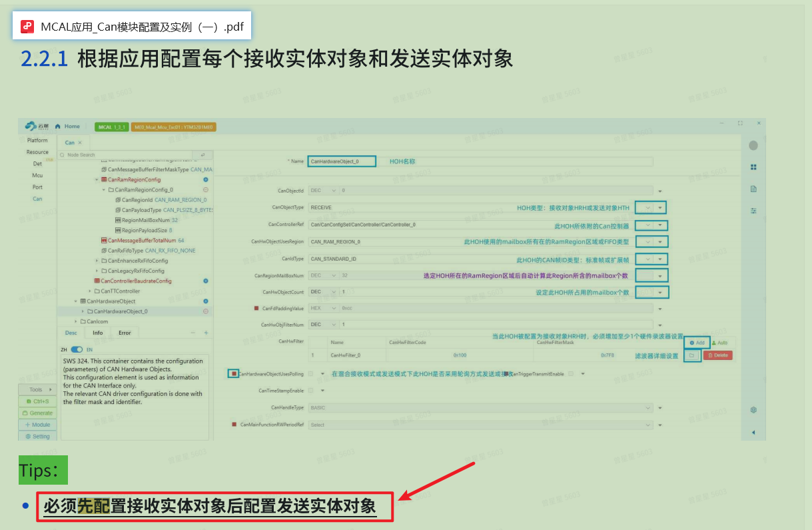Viewport: 812px width, 530px height.
Task: Open CanHandleType BASIC dropdown
Action: (x=480, y=407)
